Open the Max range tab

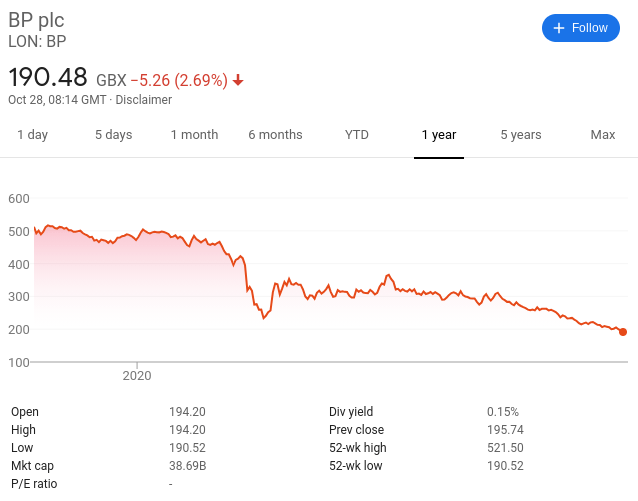[x=603, y=135]
